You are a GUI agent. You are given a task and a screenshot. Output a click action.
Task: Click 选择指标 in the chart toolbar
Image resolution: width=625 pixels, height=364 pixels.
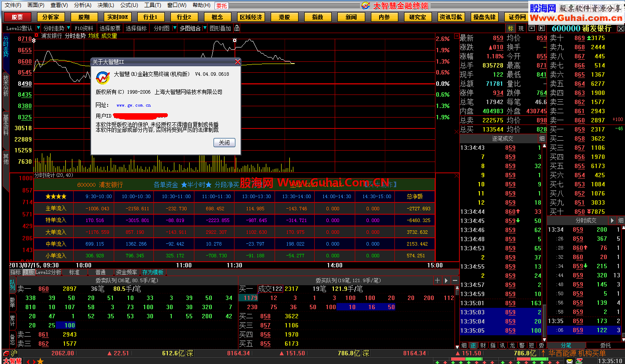click(x=136, y=28)
